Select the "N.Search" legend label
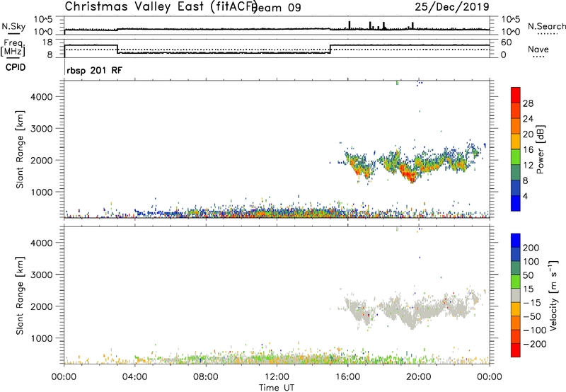This screenshot has width=566, height=392. point(547,26)
